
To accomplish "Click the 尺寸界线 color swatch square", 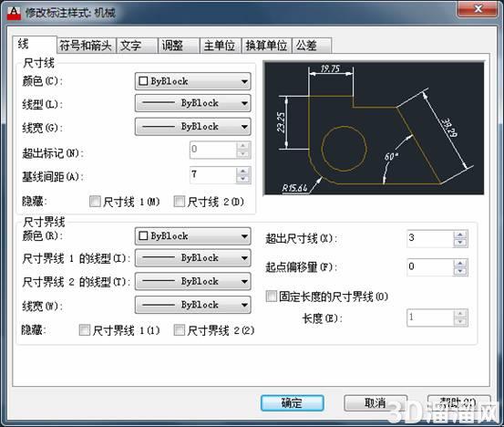I will [143, 236].
